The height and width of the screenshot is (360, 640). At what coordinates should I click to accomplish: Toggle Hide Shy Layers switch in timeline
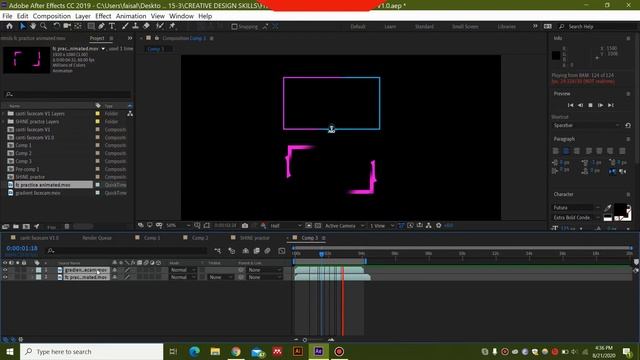pos(245,251)
